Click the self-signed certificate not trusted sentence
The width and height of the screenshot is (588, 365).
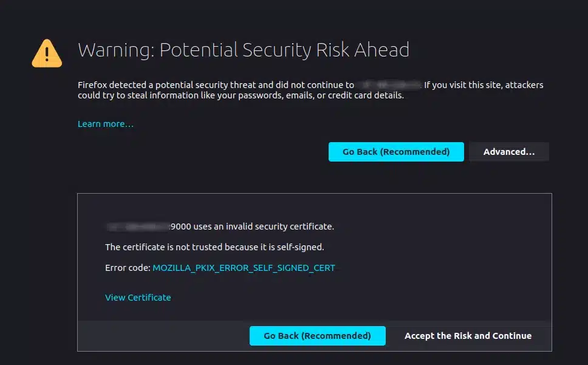coord(214,247)
